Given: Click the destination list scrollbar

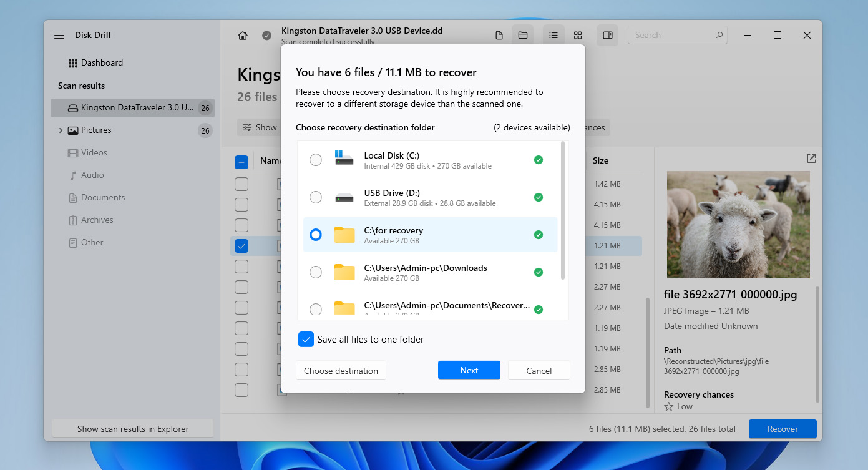Looking at the screenshot, I should (x=563, y=211).
